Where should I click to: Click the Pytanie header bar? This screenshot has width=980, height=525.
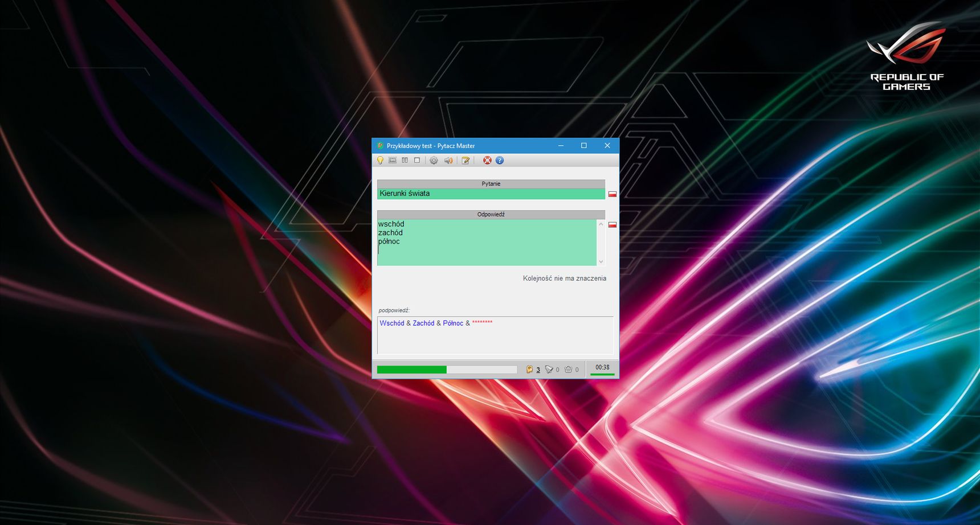click(491, 184)
